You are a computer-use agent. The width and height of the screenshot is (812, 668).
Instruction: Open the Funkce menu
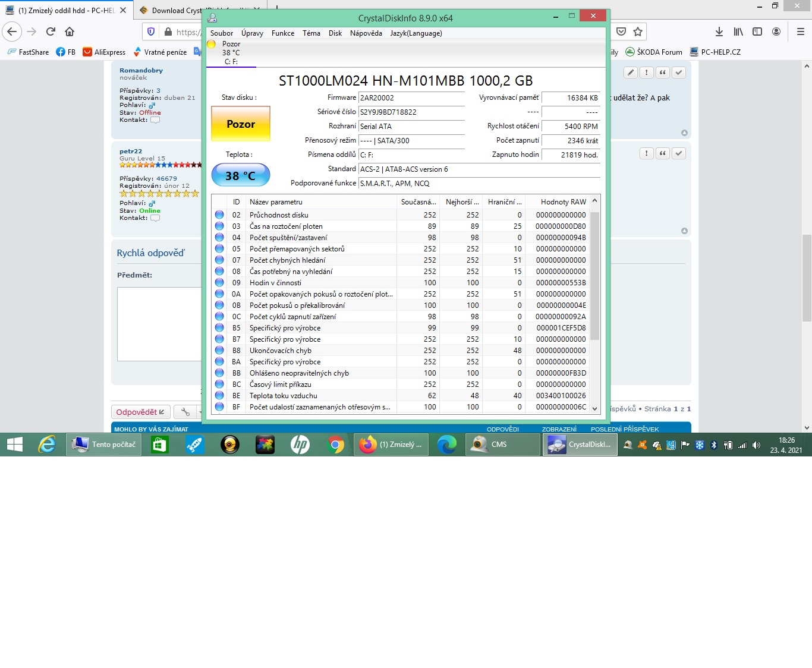283,33
